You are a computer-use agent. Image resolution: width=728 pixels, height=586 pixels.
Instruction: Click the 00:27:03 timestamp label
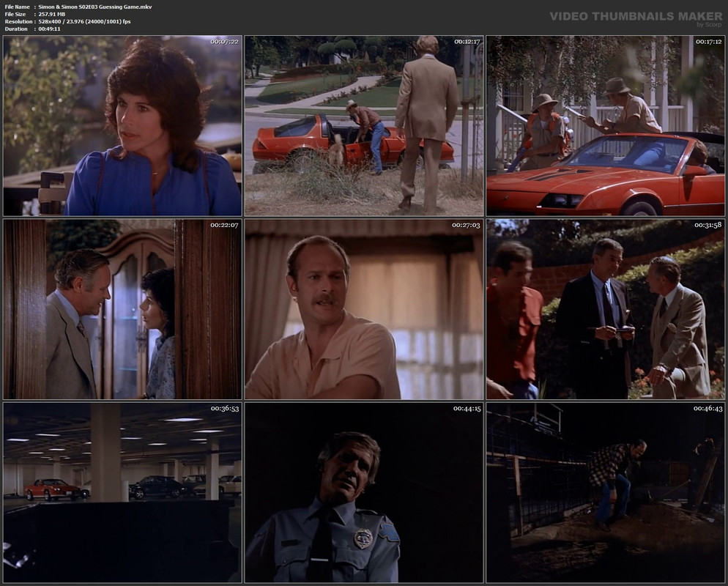point(466,225)
